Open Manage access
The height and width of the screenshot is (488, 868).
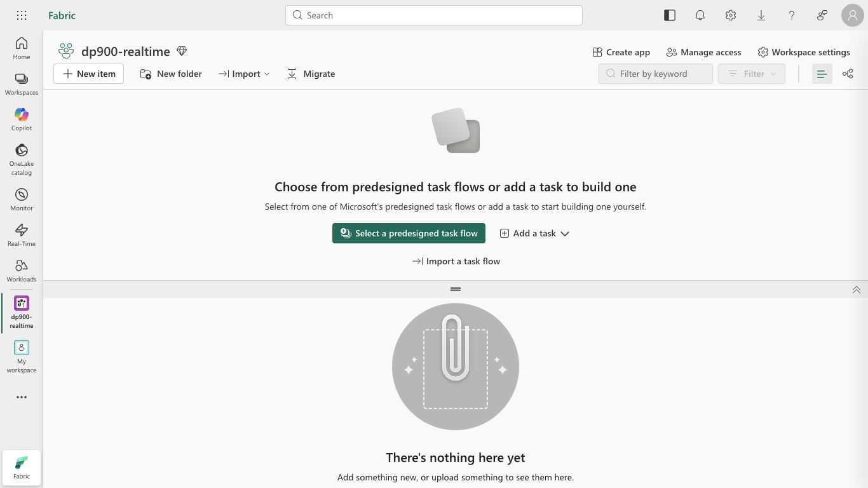[x=703, y=52]
